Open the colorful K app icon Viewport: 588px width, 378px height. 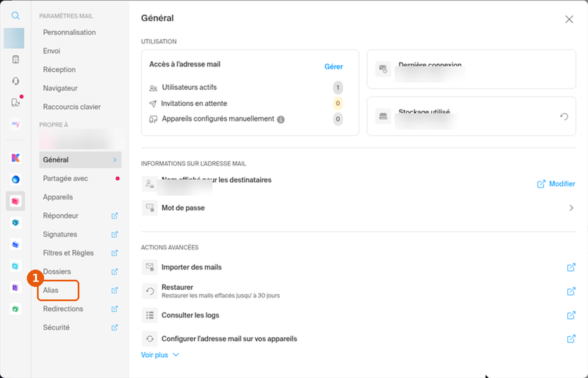pos(16,158)
